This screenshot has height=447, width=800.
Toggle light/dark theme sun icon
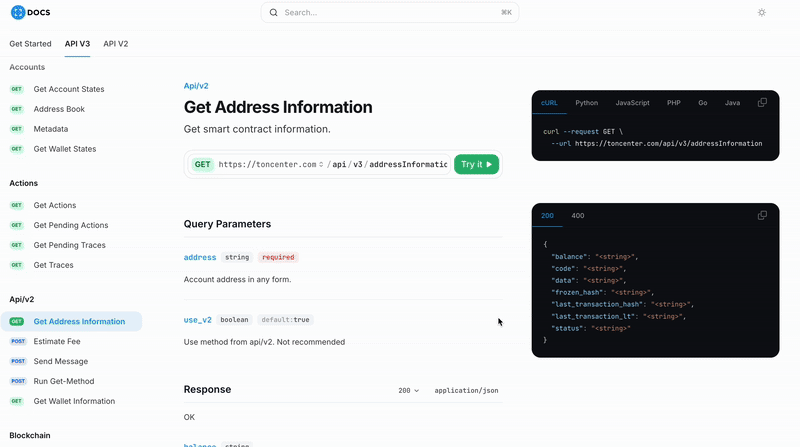[x=762, y=12]
